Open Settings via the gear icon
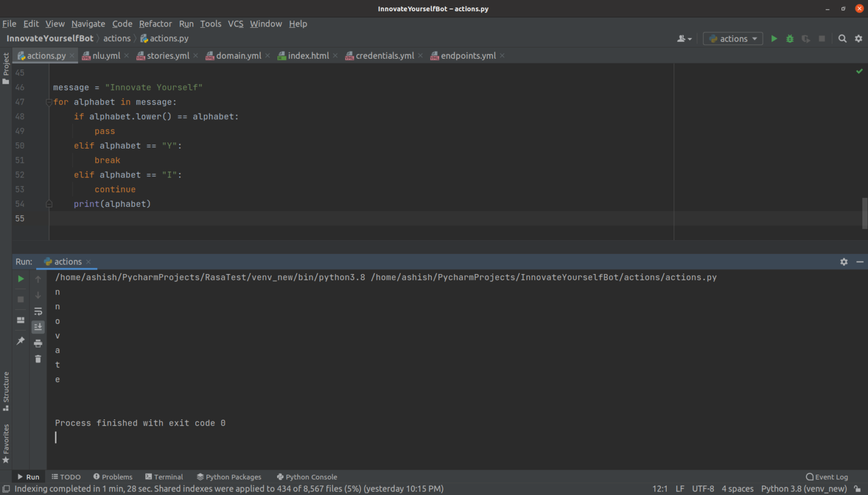 coord(859,38)
